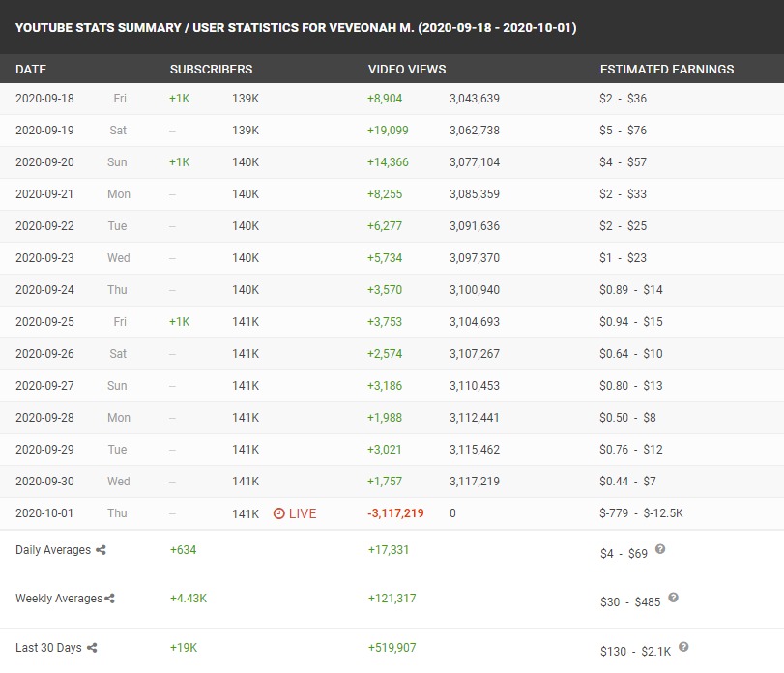Click the Weekly Averages label

coord(58,599)
